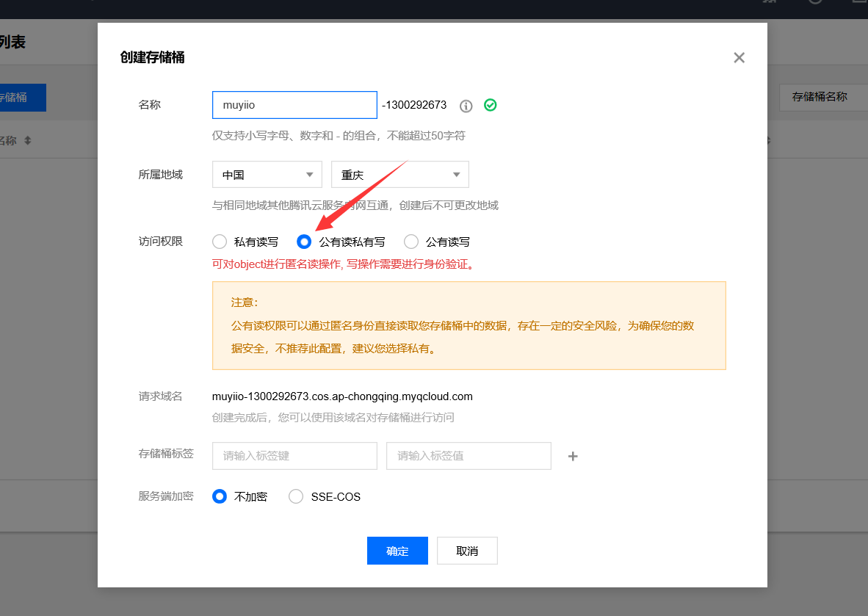Select public read private write option

304,242
